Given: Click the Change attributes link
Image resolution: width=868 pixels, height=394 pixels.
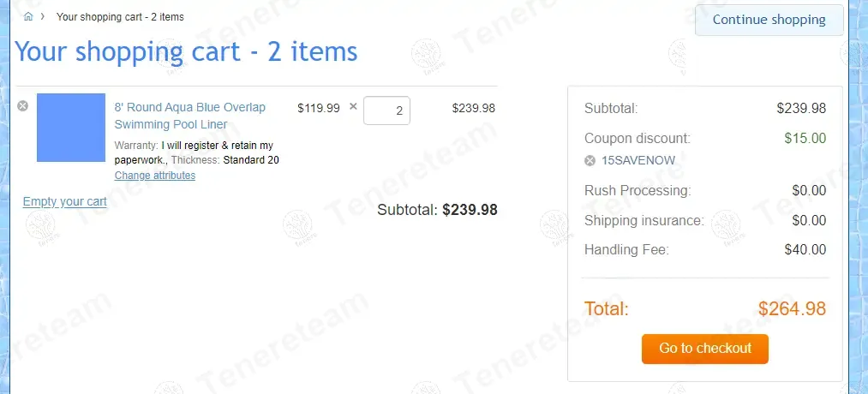Looking at the screenshot, I should pyautogui.click(x=155, y=176).
